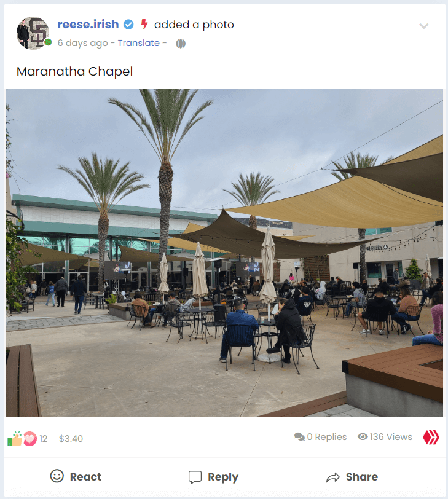Click the red lightning bolt icon
The width and height of the screenshot is (448, 499).
coord(144,24)
